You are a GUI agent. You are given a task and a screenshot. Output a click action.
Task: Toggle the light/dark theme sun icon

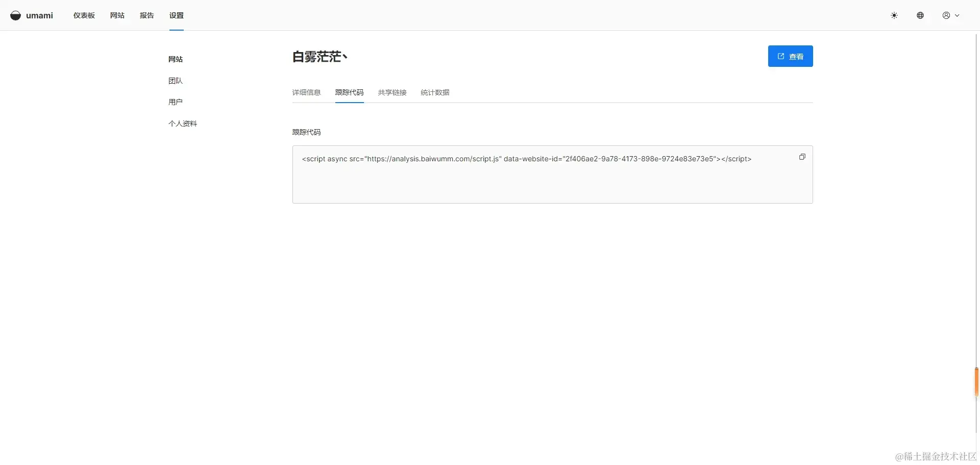click(894, 15)
